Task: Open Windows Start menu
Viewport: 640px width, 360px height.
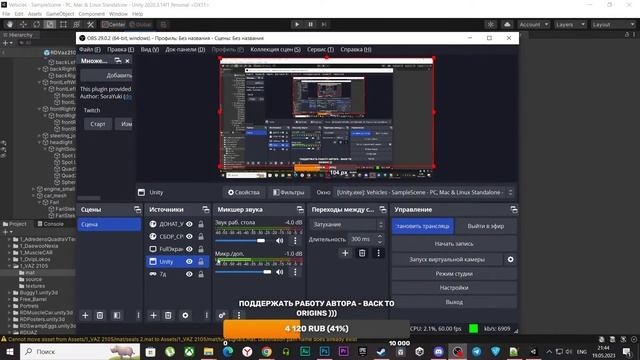Action: [10, 351]
